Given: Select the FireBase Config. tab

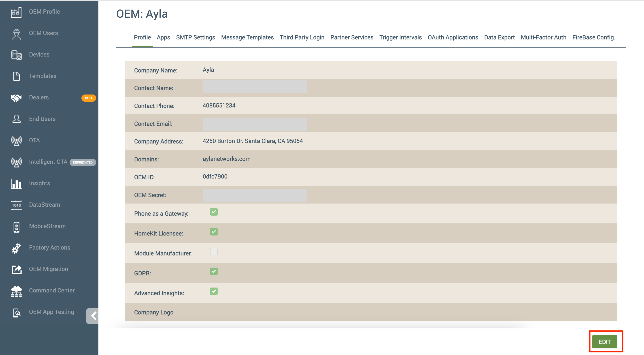Looking at the screenshot, I should point(593,37).
